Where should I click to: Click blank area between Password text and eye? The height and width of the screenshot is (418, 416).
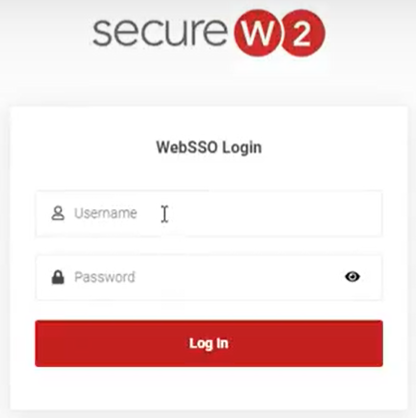[238, 277]
